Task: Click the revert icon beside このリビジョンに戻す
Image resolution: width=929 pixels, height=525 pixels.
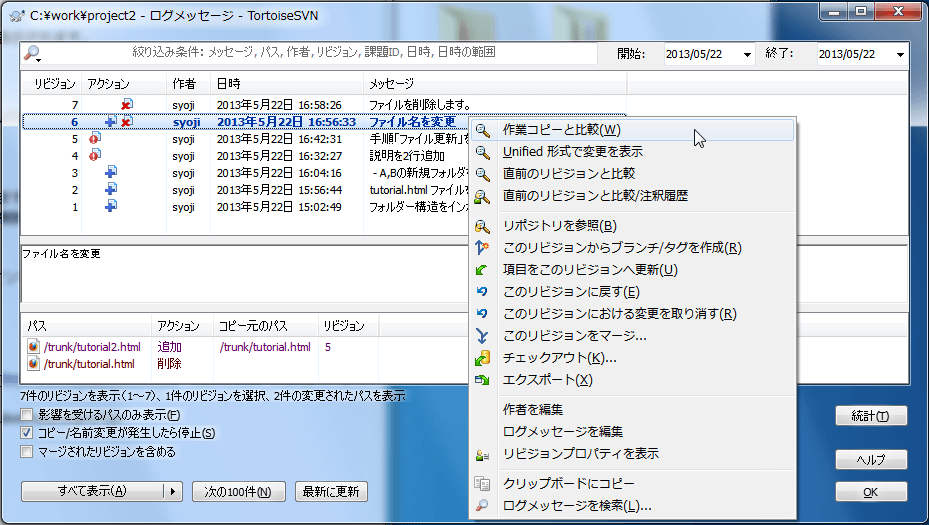Action: tap(482, 292)
